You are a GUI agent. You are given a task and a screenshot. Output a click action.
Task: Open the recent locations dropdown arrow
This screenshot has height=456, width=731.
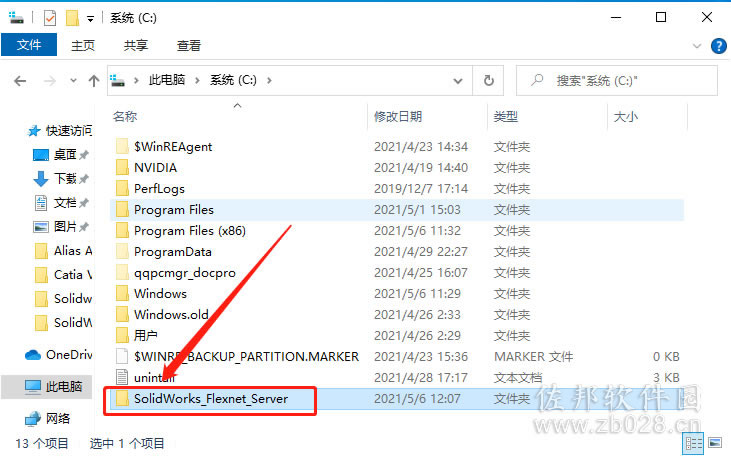click(73, 81)
